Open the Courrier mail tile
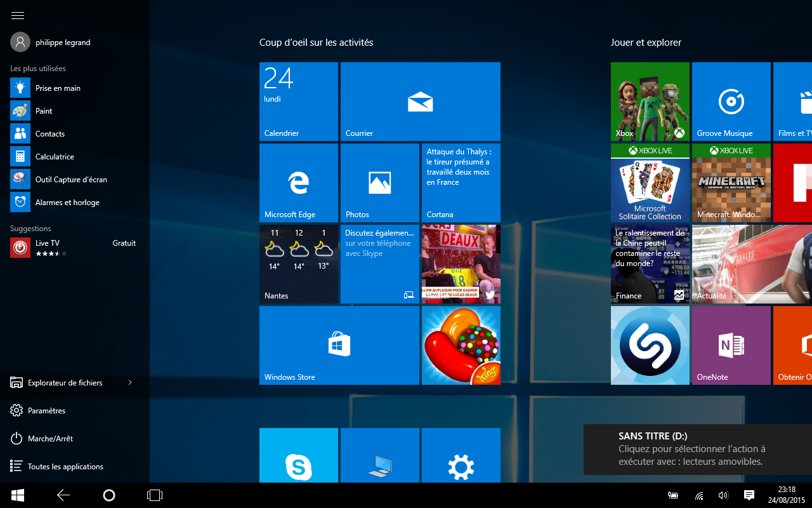Viewport: 812px width, 508px height. pos(421,102)
